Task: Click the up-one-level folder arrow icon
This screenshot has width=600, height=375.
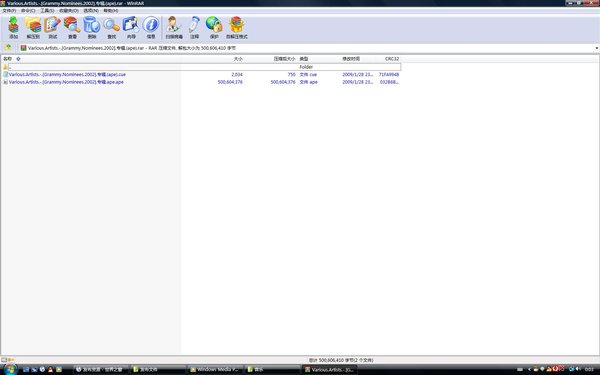Action: pos(8,48)
